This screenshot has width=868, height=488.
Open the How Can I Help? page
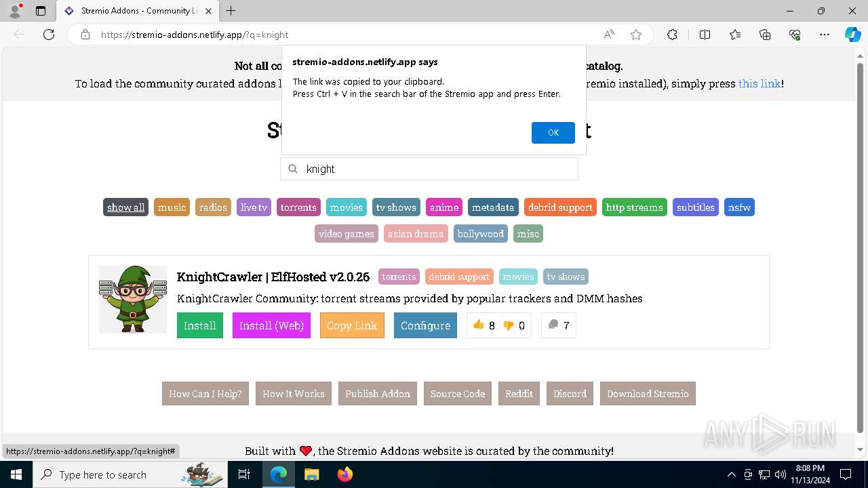tap(205, 394)
